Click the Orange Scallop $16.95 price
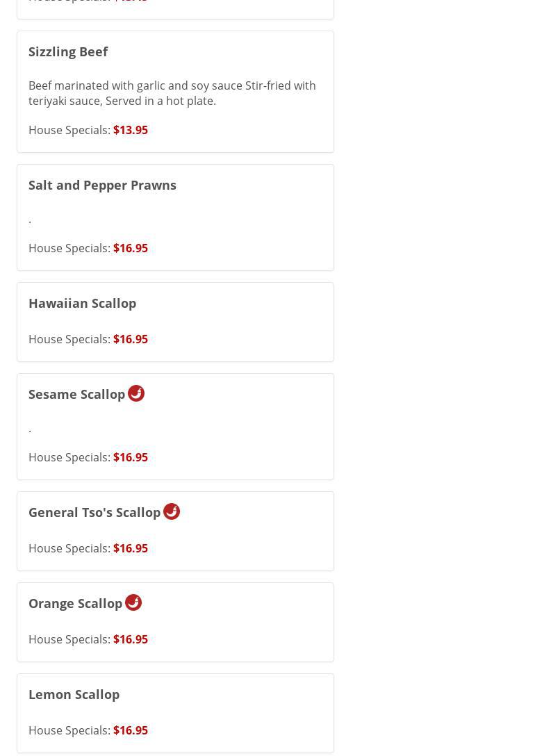Image resolution: width=535 pixels, height=756 pixels. 131,639
